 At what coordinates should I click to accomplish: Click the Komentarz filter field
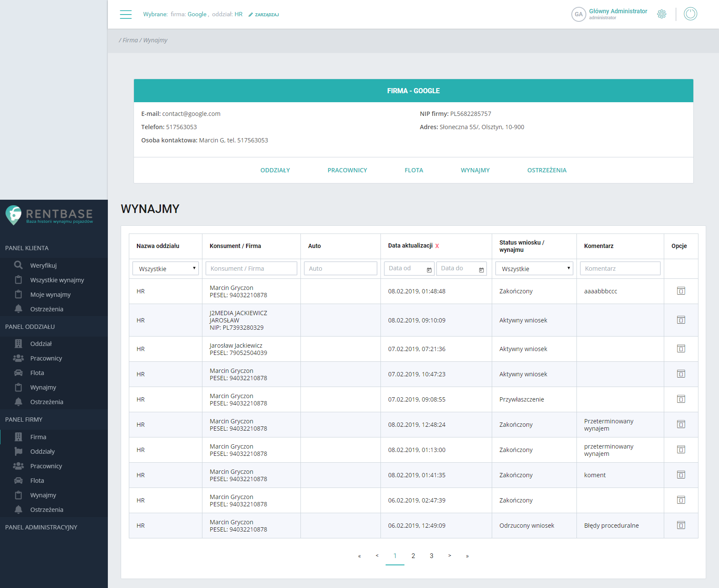tap(620, 269)
